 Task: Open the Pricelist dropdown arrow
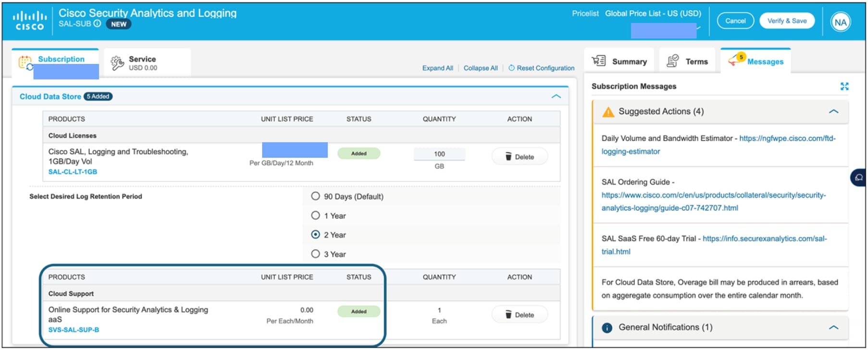tap(698, 28)
